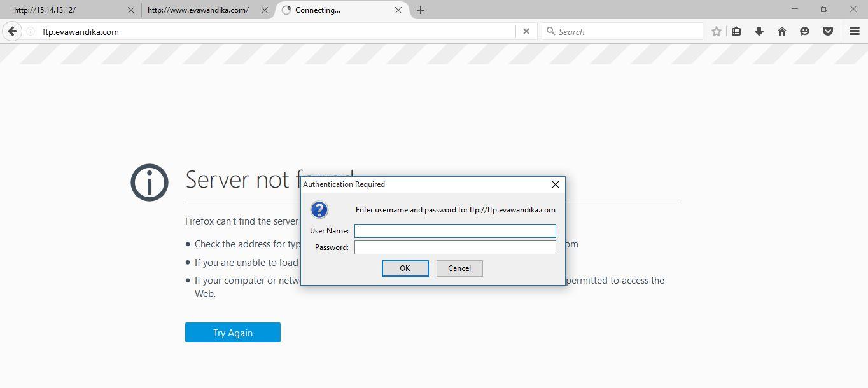Open the Downloads arrow icon
868x388 pixels.
[x=759, y=31]
